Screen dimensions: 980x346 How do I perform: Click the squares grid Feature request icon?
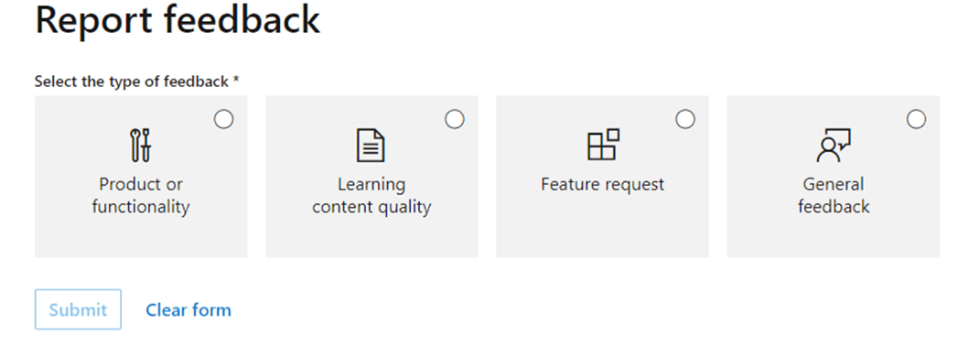click(x=603, y=145)
